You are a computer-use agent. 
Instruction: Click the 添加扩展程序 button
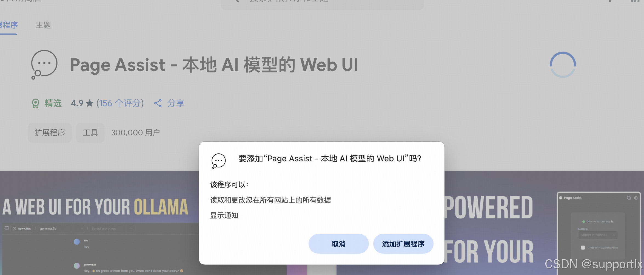point(403,244)
